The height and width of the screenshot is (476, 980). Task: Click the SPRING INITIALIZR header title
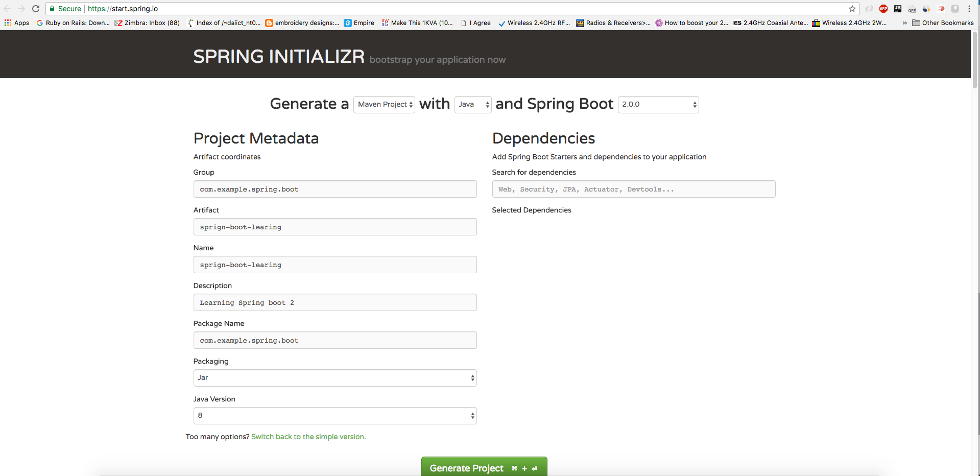pos(279,56)
